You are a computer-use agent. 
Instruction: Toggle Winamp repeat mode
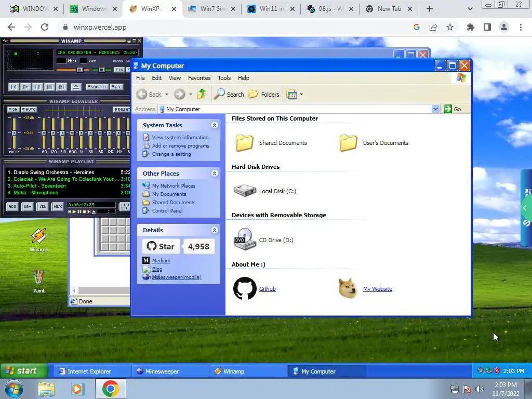pos(116,87)
